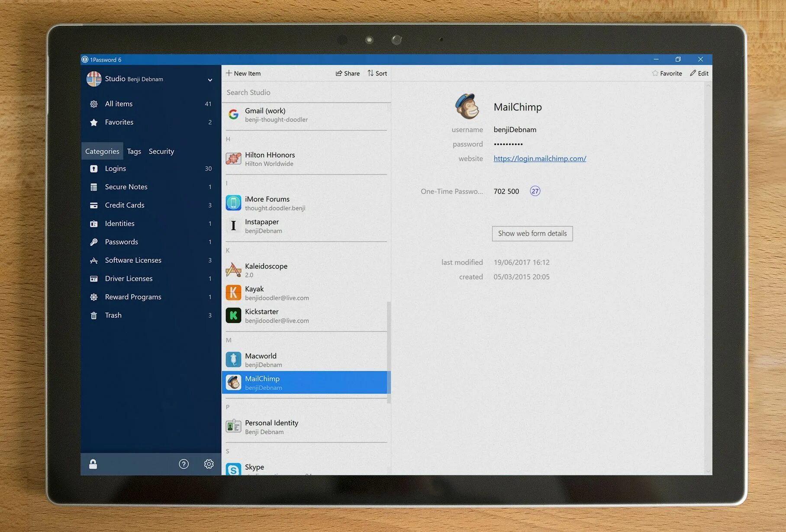Screen dimensions: 786x532
Task: Click the one-time password 702 500
Action: [x=506, y=191]
